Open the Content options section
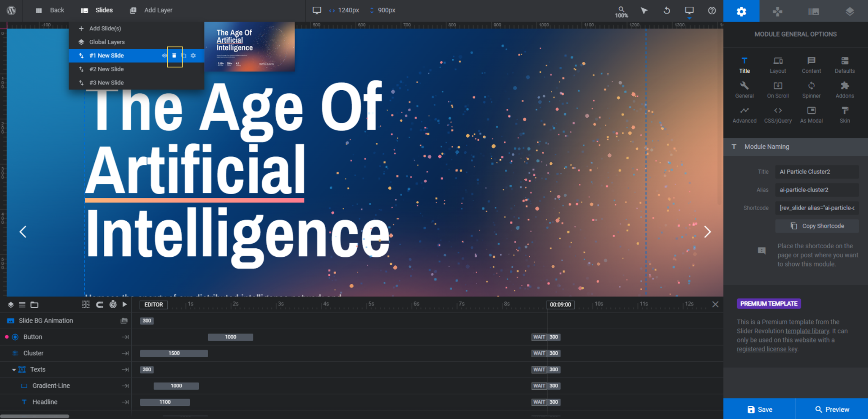Image resolution: width=868 pixels, height=419 pixels. pyautogui.click(x=811, y=65)
